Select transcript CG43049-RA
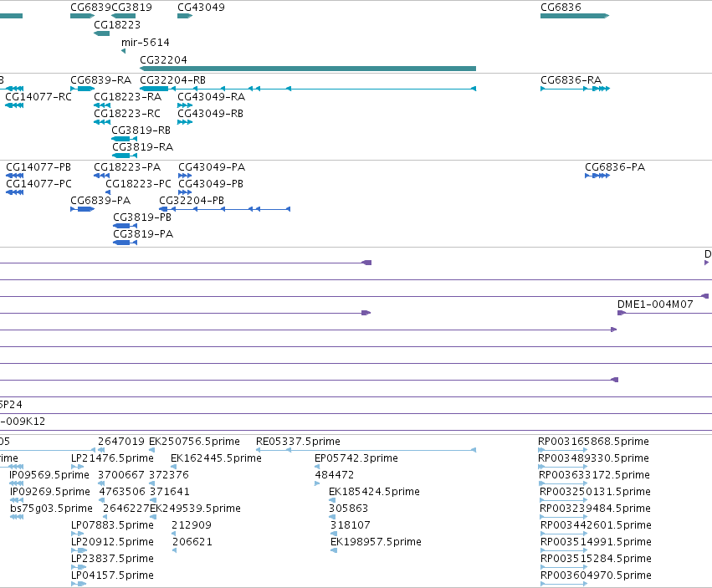This screenshot has width=712, height=588. tap(185, 105)
